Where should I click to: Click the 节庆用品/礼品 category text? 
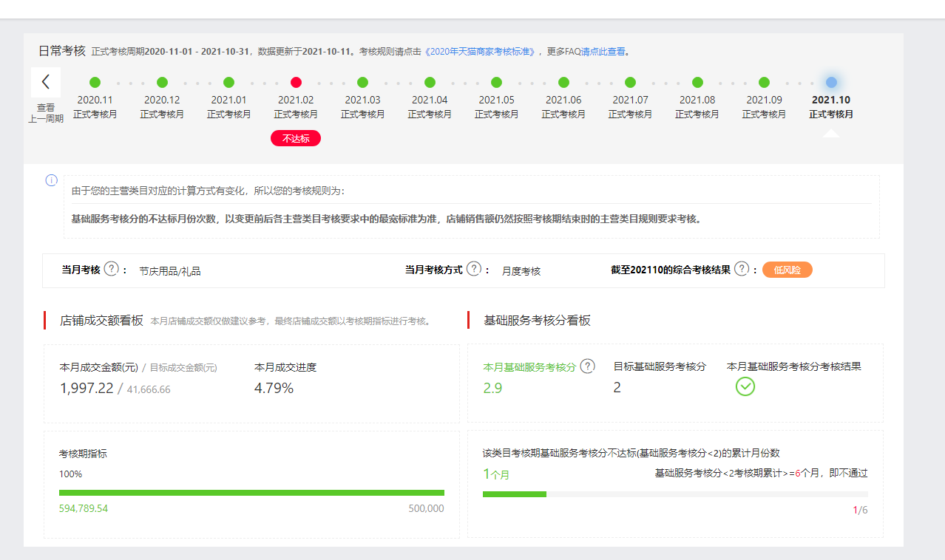[170, 271]
